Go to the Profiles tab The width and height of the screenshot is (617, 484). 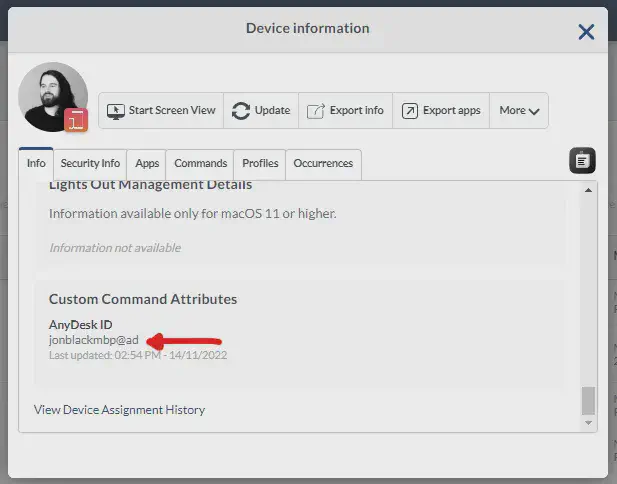[x=260, y=163]
